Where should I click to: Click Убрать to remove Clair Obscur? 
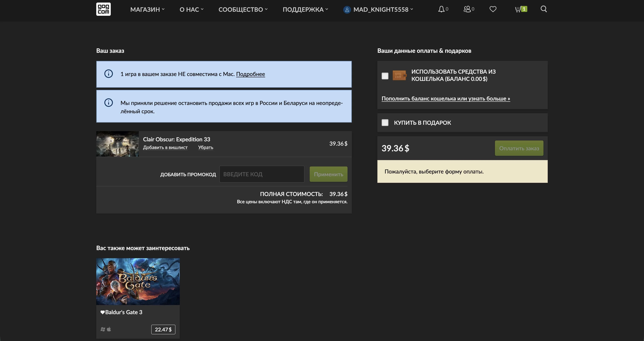pyautogui.click(x=206, y=147)
